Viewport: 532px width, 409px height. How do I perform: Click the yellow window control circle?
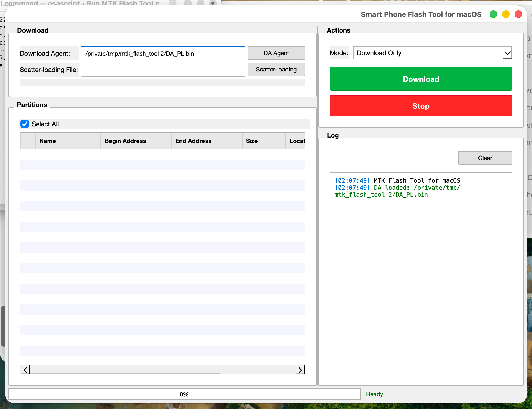(506, 14)
